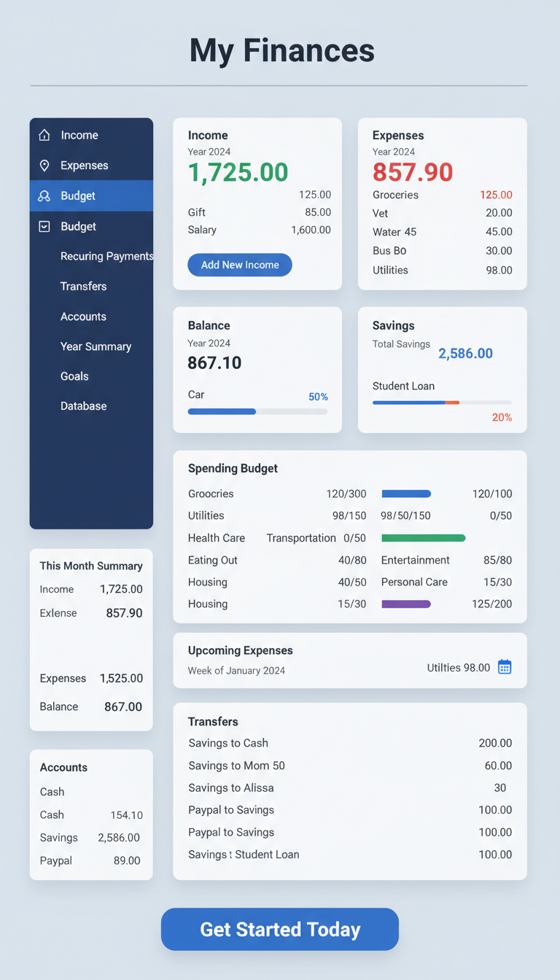Viewport: 560px width, 980px height.
Task: Click the green Transportation budget bar
Action: (423, 538)
